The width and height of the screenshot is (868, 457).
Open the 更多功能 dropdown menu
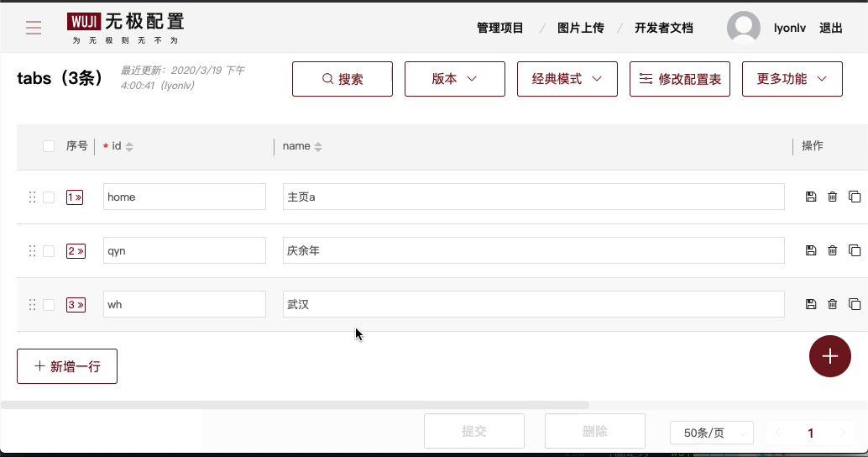pyautogui.click(x=792, y=79)
